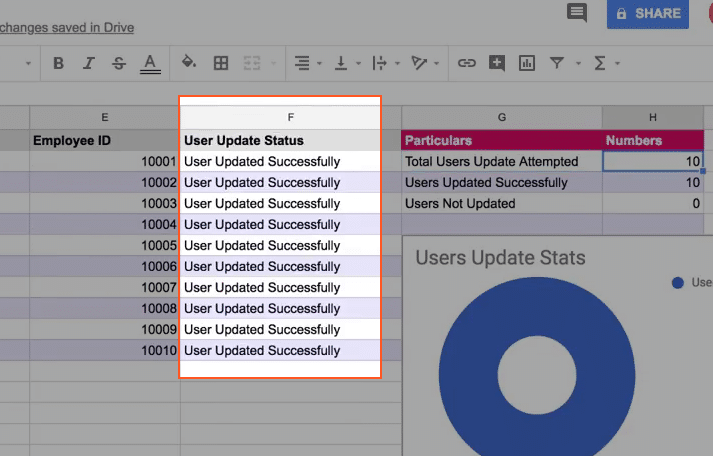Select Employee ID cell 10008

click(x=105, y=308)
